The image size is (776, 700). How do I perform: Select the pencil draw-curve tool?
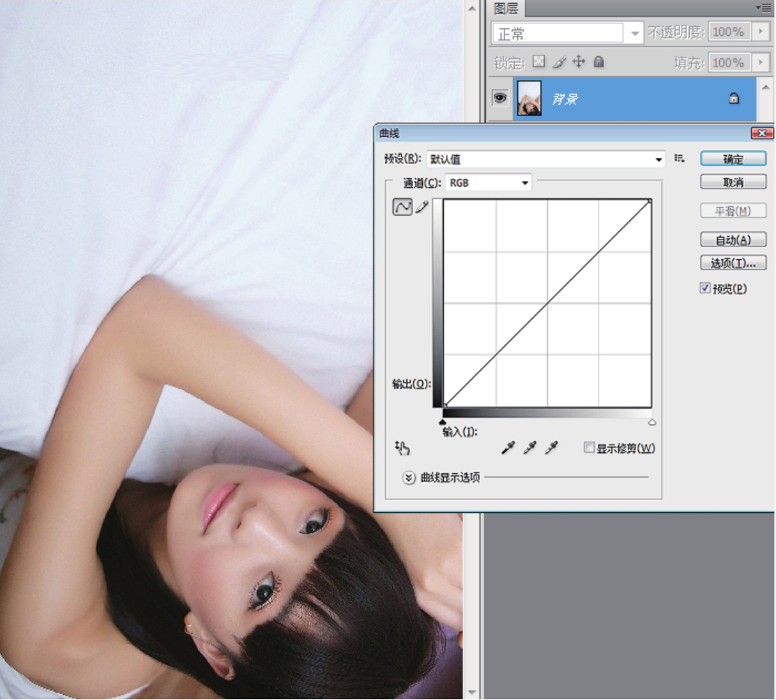click(x=422, y=207)
